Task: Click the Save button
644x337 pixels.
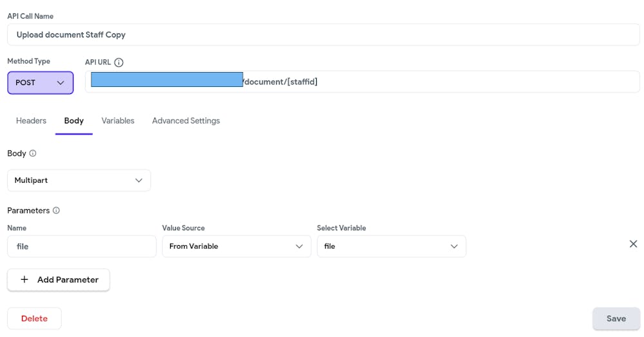Action: (616, 318)
